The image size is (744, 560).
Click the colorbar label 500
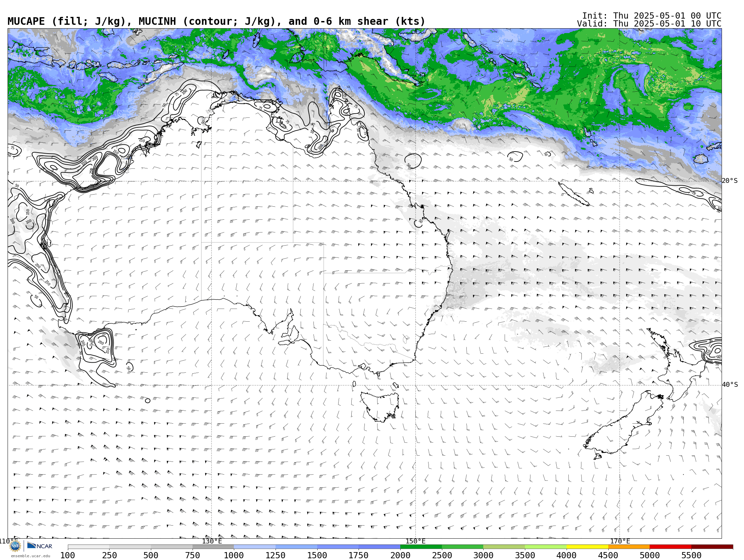pyautogui.click(x=151, y=556)
